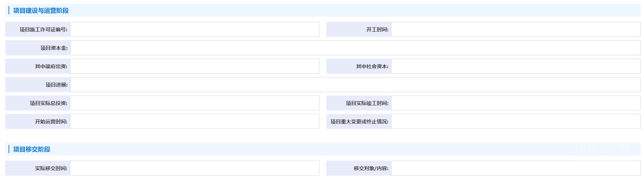Screen dimensions: 644x177
Task: Click the 项目进展 wide input field
Action: [x=355, y=85]
